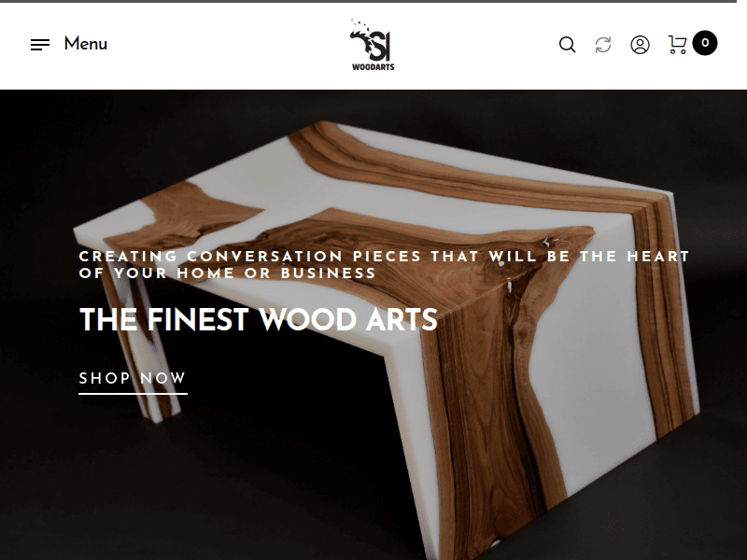Click the underline beneath SHOP NOW

(x=133, y=394)
